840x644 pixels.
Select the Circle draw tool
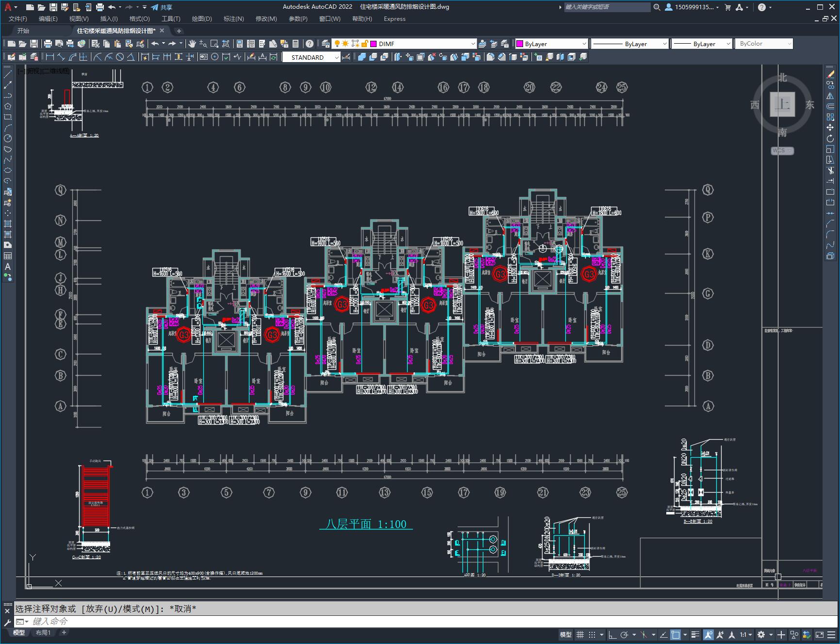click(8, 138)
